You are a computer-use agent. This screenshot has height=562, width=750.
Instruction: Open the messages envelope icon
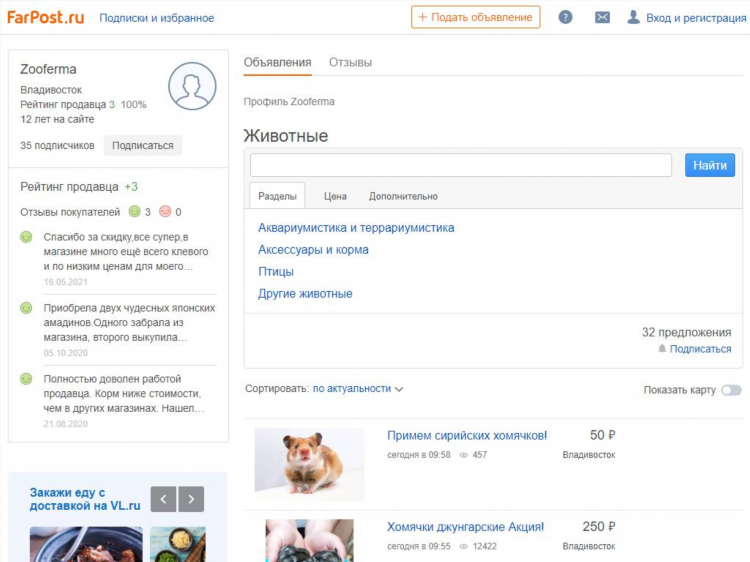pos(602,18)
